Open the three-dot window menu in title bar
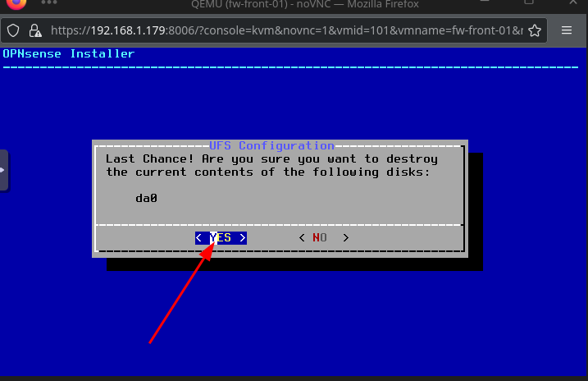Image resolution: width=588 pixels, height=381 pixels. click(49, 2)
